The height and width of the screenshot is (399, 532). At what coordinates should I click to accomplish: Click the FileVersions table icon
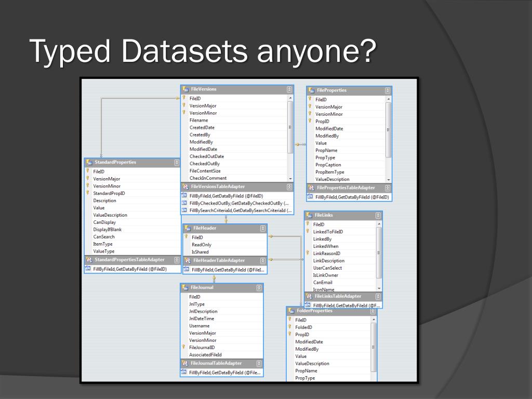pyautogui.click(x=185, y=89)
